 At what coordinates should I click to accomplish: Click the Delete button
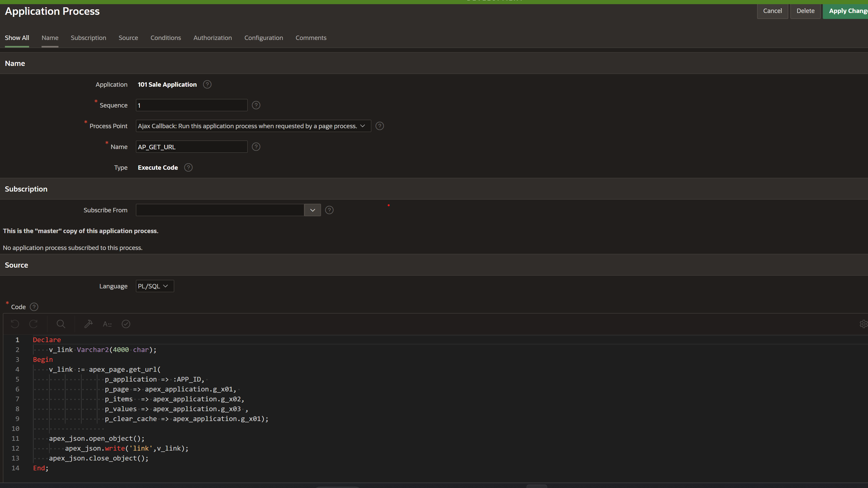coord(805,11)
